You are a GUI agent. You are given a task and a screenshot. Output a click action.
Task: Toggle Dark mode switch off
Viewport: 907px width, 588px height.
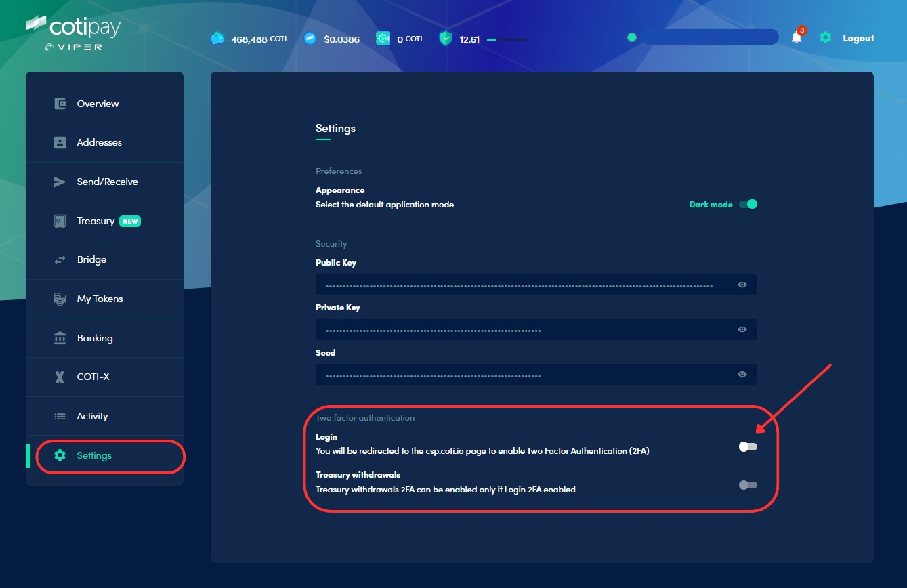(748, 204)
